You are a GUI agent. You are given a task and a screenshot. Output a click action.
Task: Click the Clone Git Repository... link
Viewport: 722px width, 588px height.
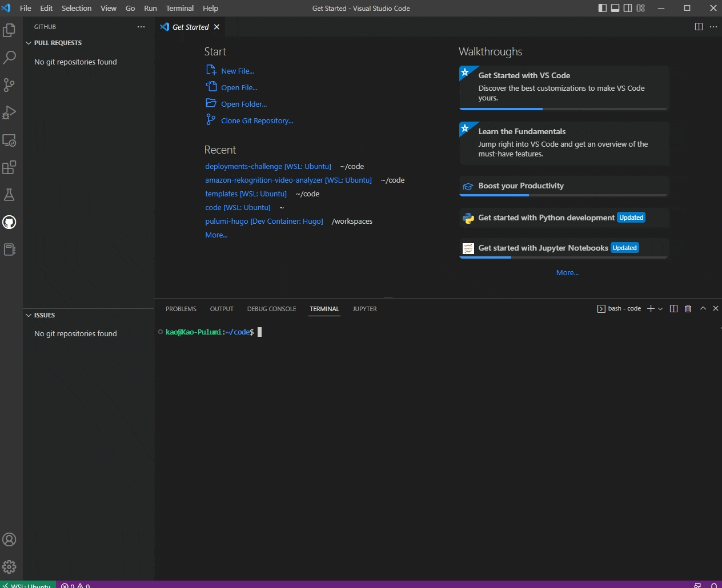tap(257, 120)
